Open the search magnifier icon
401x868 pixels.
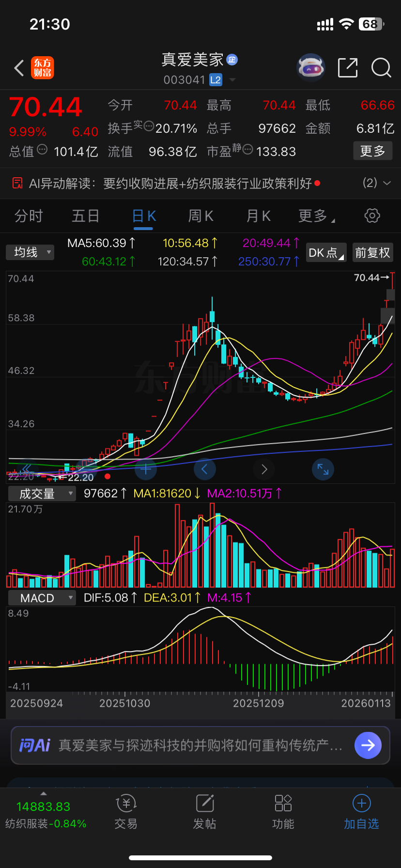[381, 68]
